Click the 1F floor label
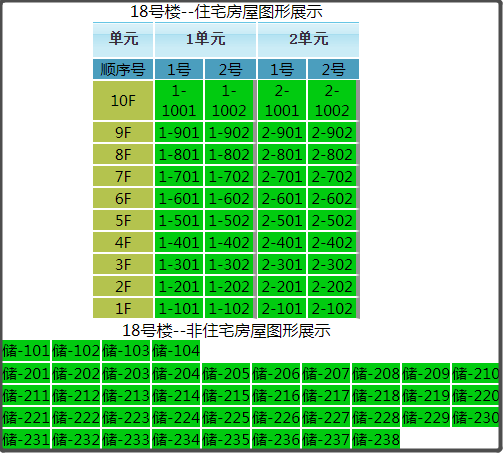This screenshot has width=504, height=454. click(x=123, y=308)
